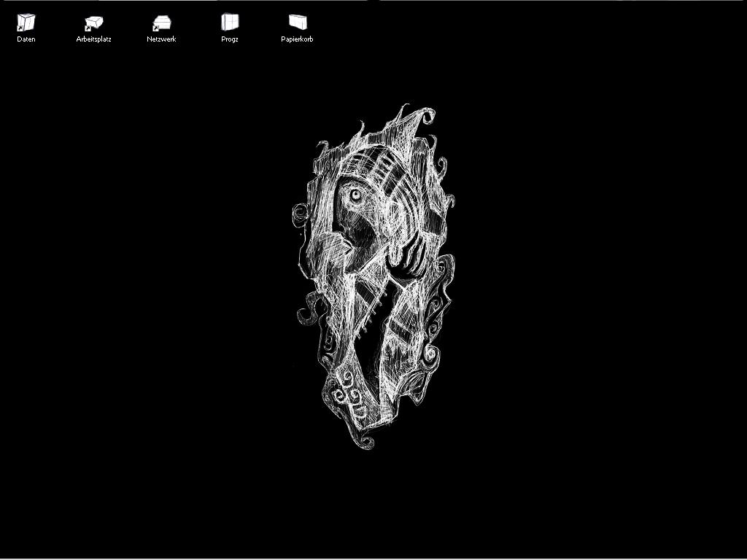The height and width of the screenshot is (560, 747).
Task: Click the curl on the drawing's left edge
Action: [299, 213]
